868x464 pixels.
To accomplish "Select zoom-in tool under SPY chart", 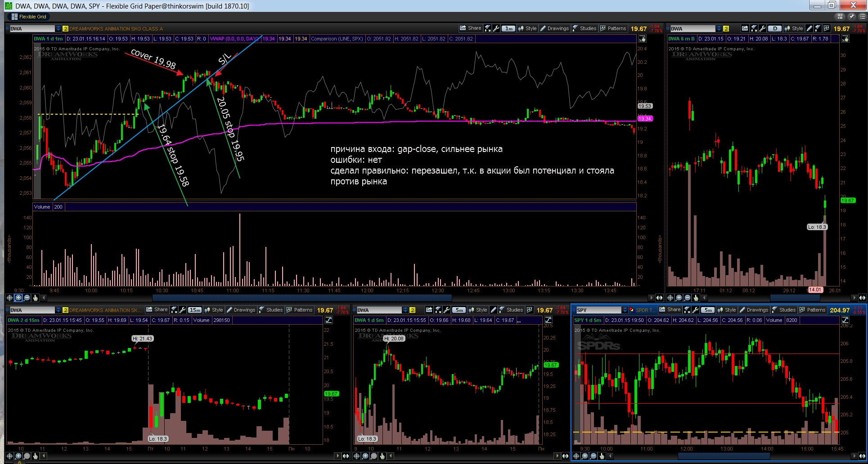I will (585, 456).
